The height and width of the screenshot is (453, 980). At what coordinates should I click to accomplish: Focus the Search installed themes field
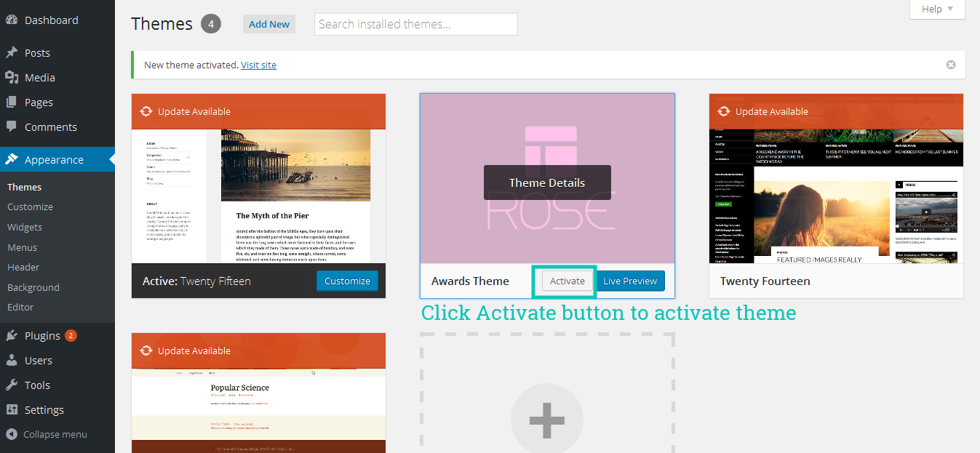pos(416,24)
